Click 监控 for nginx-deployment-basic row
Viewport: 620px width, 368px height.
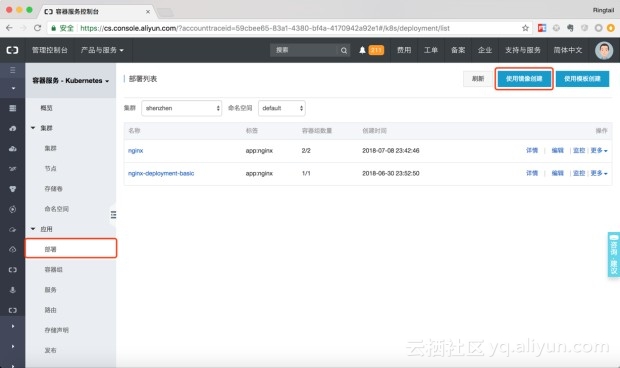579,173
